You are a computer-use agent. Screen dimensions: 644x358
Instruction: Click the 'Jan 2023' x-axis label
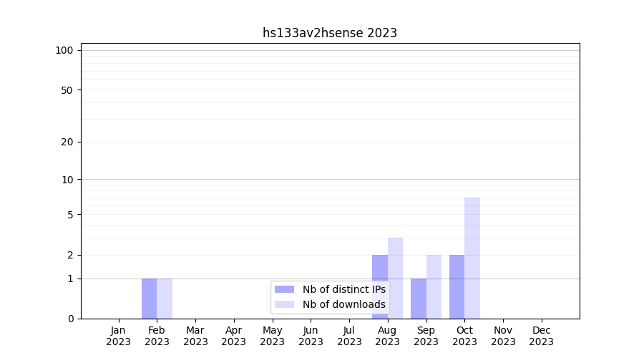point(119,336)
